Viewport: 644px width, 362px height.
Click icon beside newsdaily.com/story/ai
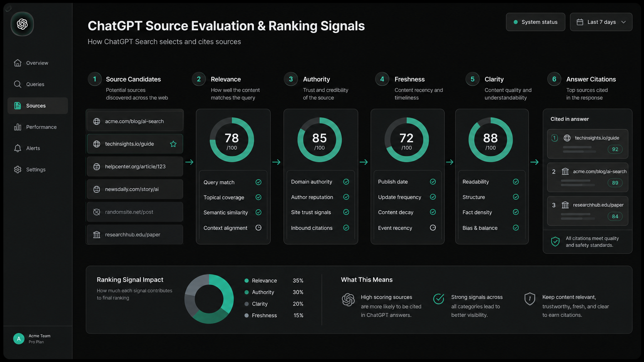click(97, 189)
